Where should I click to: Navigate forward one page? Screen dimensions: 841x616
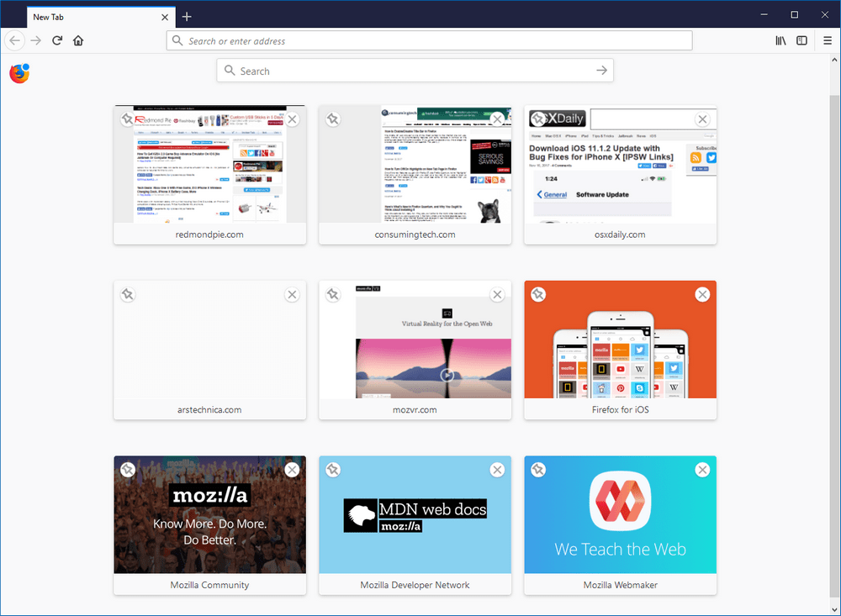click(35, 39)
